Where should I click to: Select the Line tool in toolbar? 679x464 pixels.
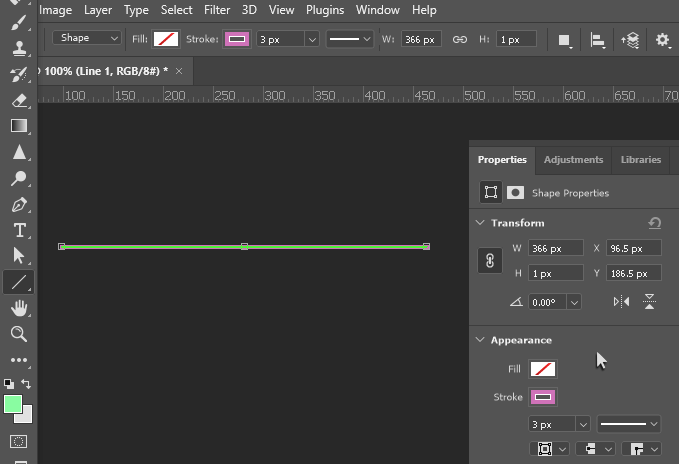pos(19,282)
